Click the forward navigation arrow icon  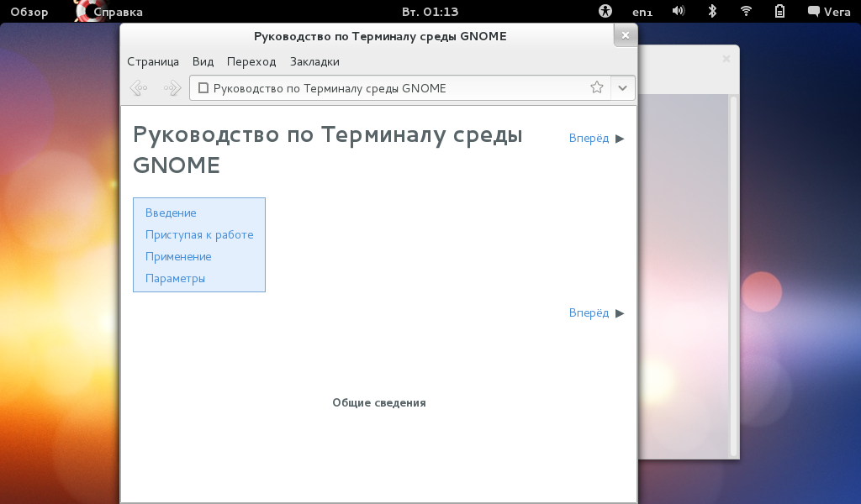pos(172,87)
